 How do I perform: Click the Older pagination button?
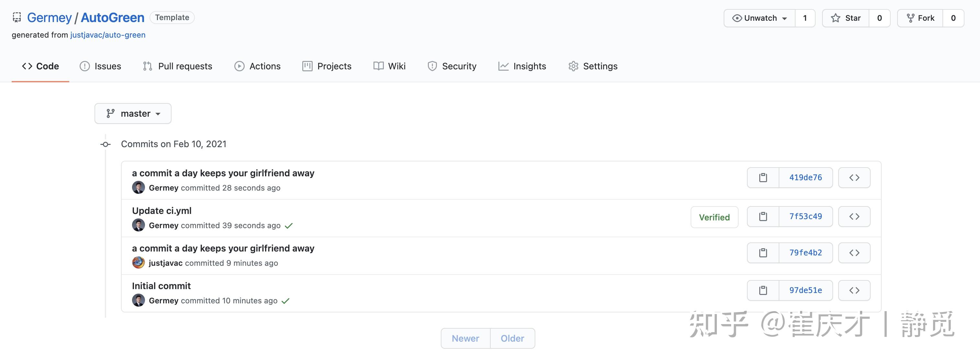(512, 338)
